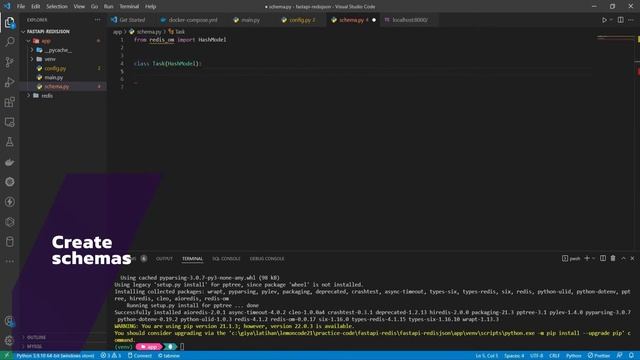This screenshot has width=640, height=360.
Task: Open the Extensions view
Action: pyautogui.click(x=9, y=102)
